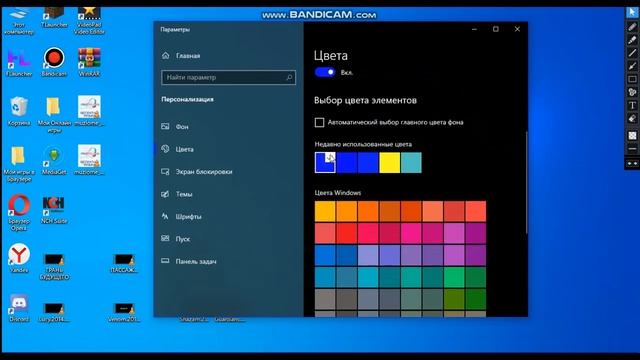Viewport: 640px width, 360px height.
Task: Open the Bandicam line thickness option
Action: pos(632,149)
